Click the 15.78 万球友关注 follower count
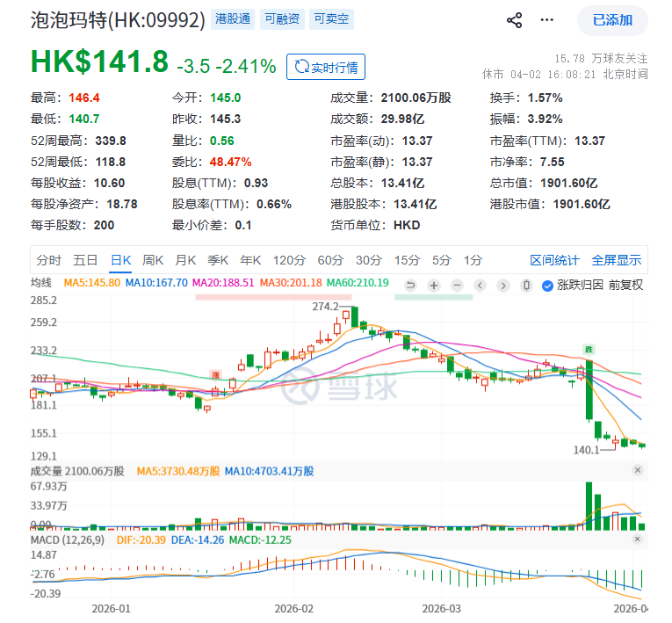 click(601, 58)
